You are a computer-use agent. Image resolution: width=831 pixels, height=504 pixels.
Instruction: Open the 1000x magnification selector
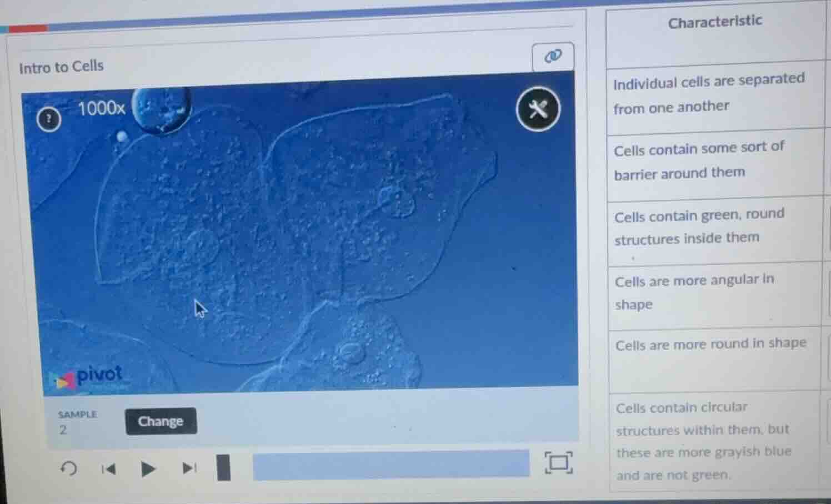(102, 109)
